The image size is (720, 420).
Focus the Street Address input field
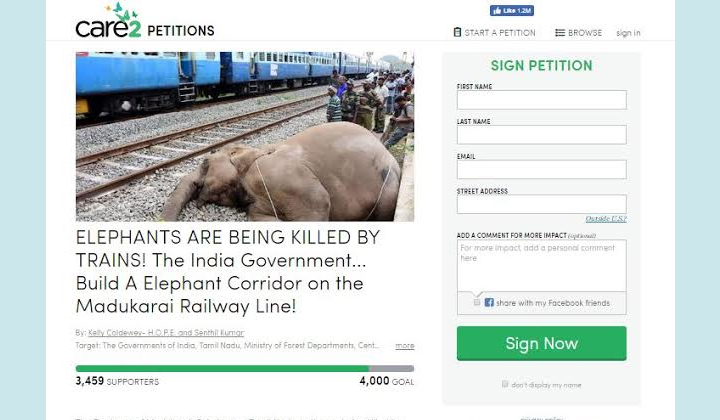pos(541,204)
